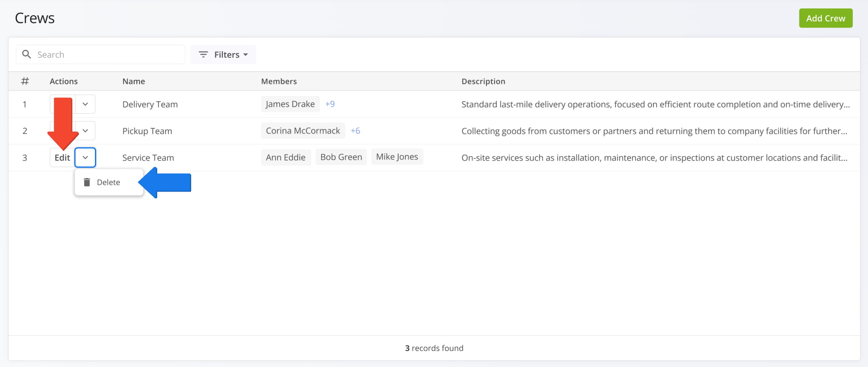The image size is (868, 367).
Task: Click the magnifying glass search icon
Action: tap(26, 54)
